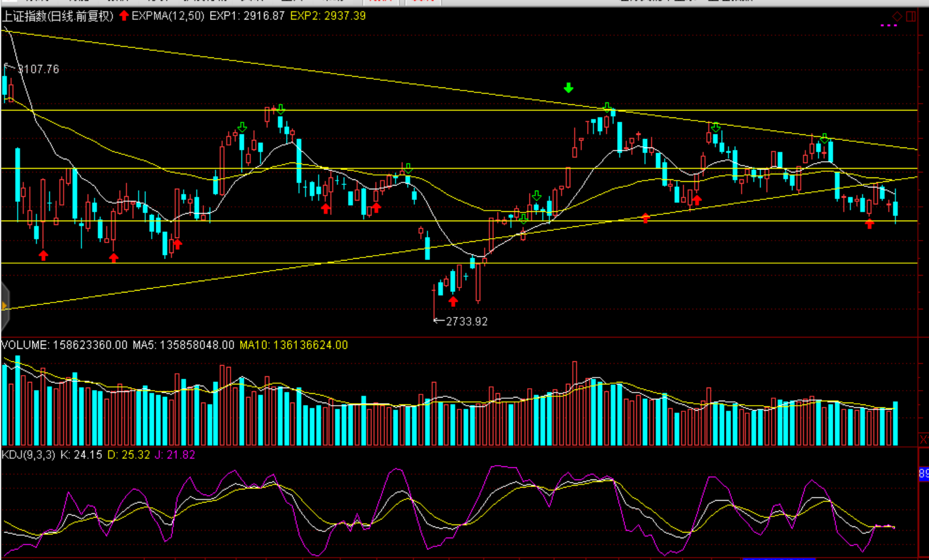
Task: Select the 2733.92 low price label
Action: click(466, 321)
